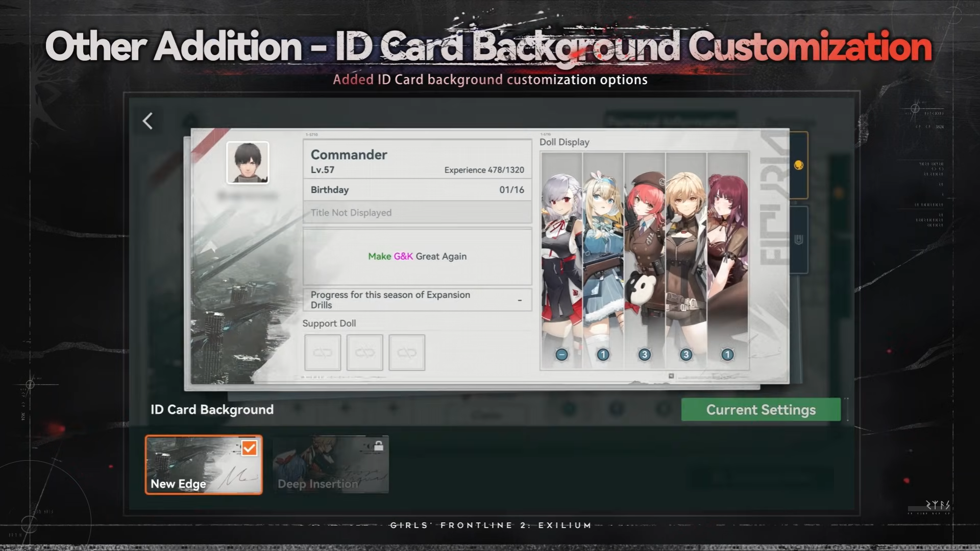The width and height of the screenshot is (980, 551).
Task: Open the Title Not Displayed field
Action: point(418,212)
